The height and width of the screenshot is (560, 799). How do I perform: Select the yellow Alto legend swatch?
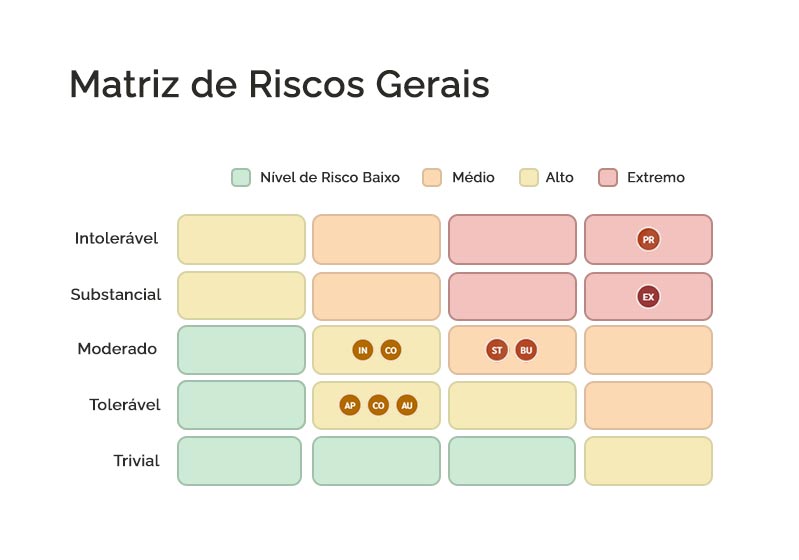coord(529,178)
